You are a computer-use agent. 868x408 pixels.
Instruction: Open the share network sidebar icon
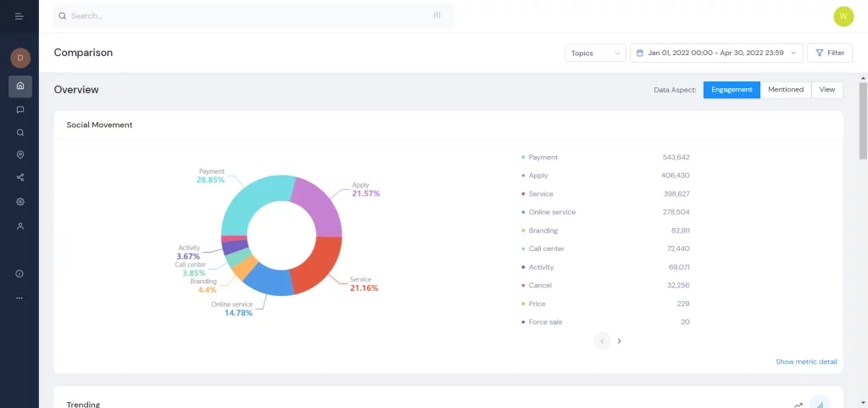coord(20,178)
